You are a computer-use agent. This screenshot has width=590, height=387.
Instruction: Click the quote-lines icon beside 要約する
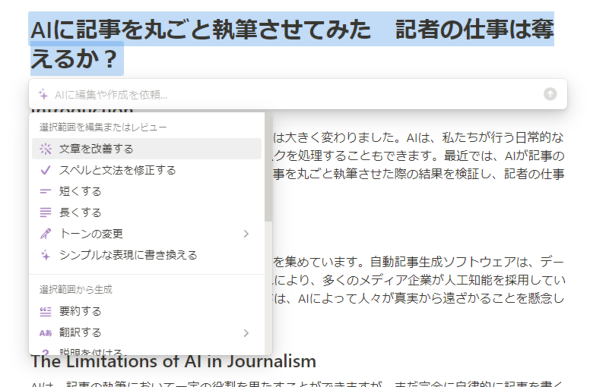point(45,311)
